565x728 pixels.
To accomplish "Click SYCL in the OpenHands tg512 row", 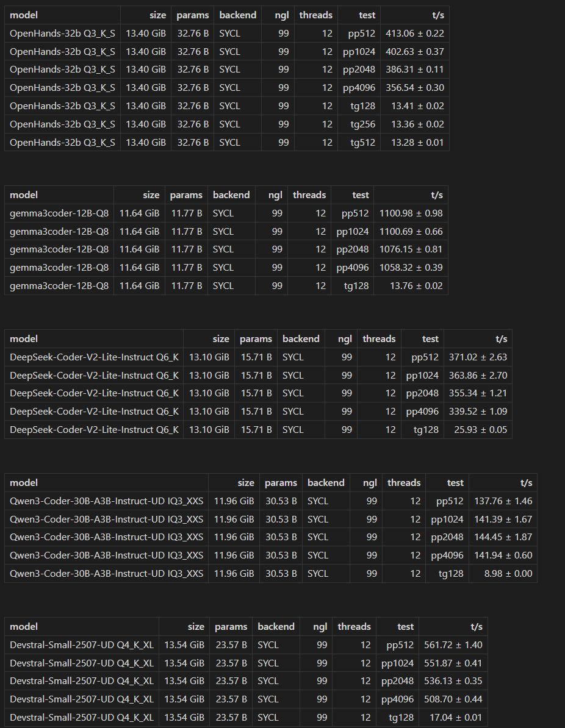I will click(229, 142).
